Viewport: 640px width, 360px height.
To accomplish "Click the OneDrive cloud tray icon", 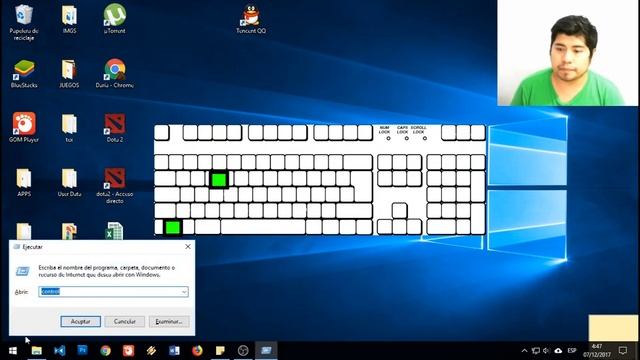I will click(558, 351).
